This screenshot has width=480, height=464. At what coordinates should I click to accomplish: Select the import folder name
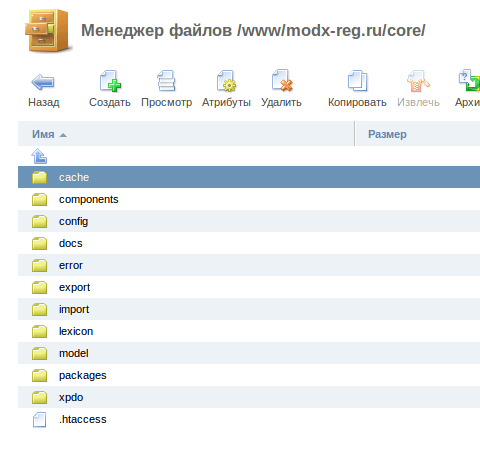[74, 309]
